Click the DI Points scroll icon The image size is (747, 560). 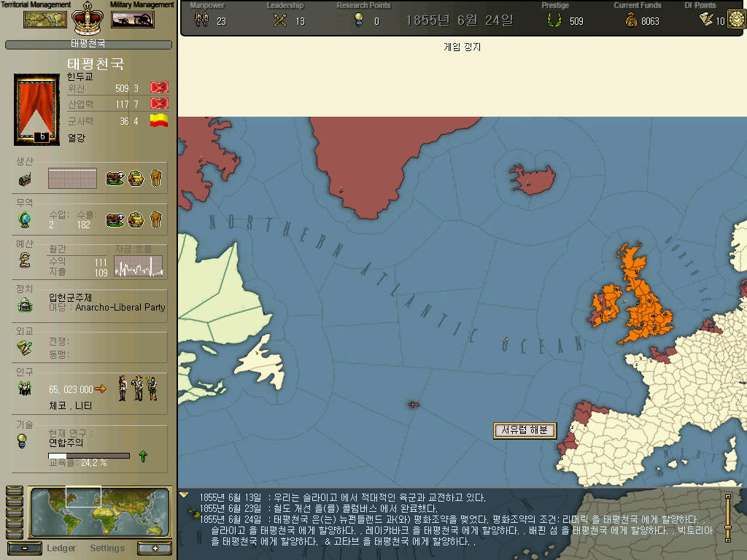click(x=706, y=20)
